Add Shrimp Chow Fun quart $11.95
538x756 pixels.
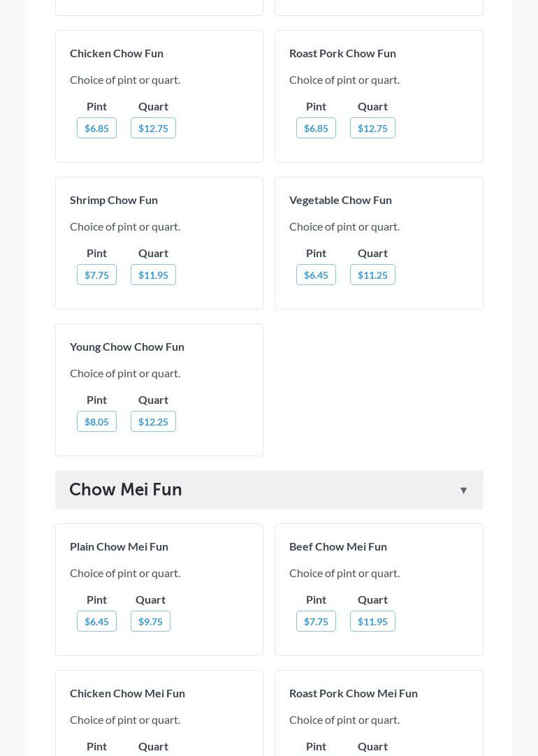tap(153, 275)
